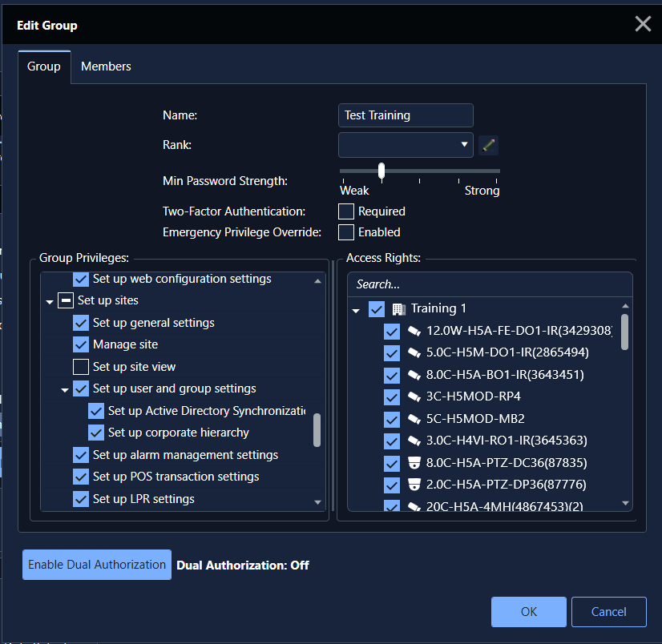Uncheck access for 12.0W-H5A-FE-DO1-IR camera
Viewport: 662px width, 644px height.
(x=392, y=332)
